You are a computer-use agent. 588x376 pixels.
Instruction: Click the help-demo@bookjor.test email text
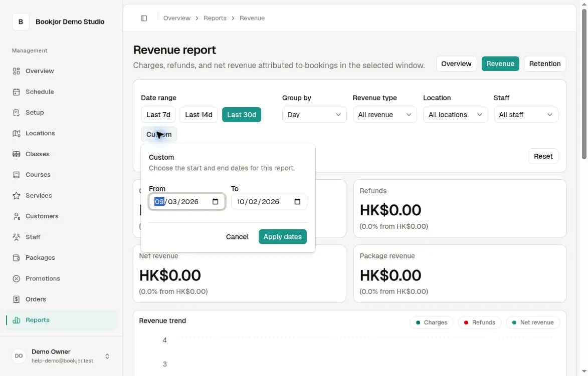(62, 360)
